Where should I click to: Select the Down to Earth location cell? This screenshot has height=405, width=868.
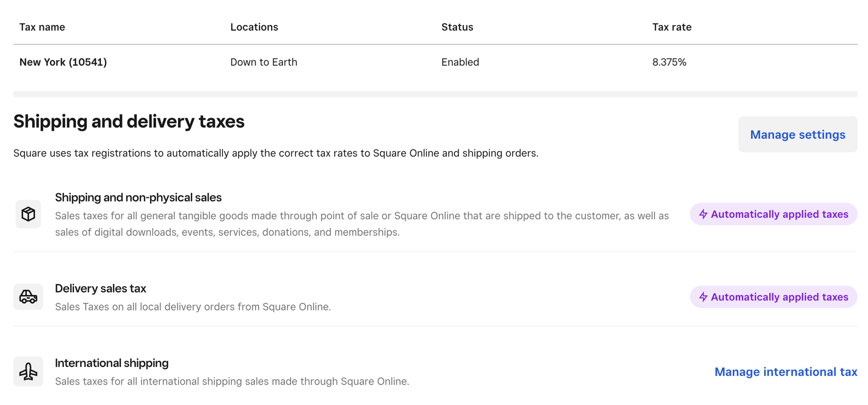click(x=264, y=62)
